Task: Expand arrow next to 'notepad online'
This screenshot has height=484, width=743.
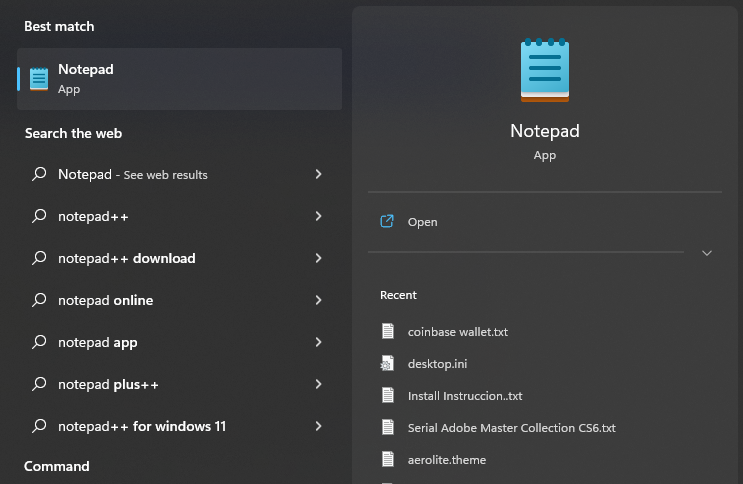Action: [318, 300]
